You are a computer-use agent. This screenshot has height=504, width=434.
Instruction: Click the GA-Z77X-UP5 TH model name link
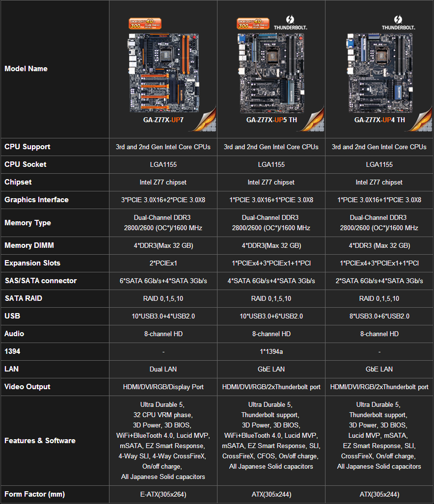pos(271,119)
